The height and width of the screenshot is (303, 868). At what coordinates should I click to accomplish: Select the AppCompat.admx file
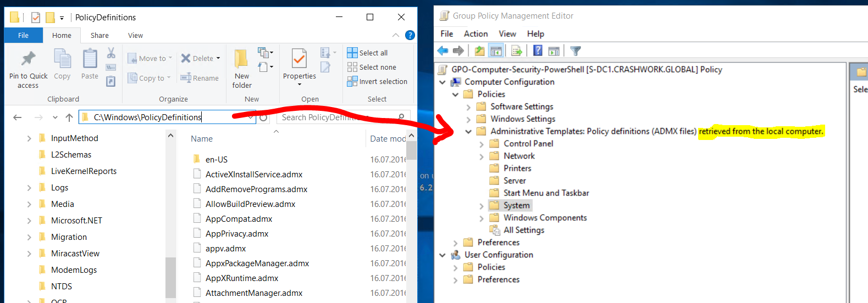pos(233,219)
